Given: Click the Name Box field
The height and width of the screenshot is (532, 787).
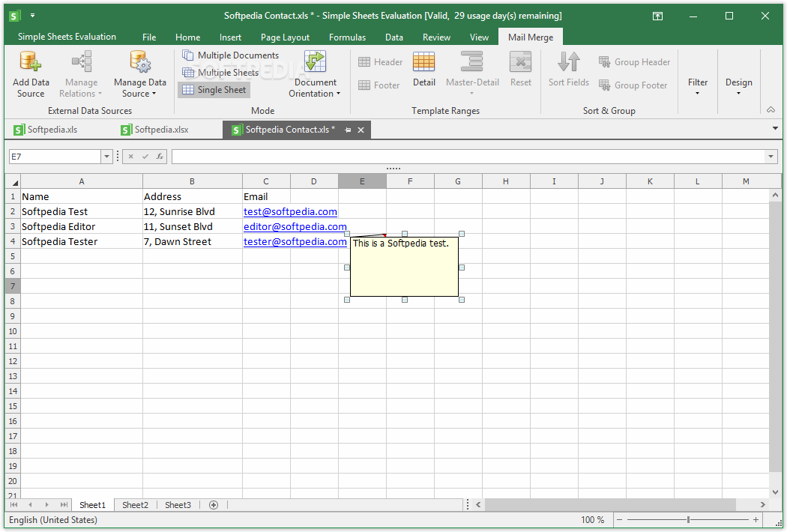Looking at the screenshot, I should coord(55,157).
